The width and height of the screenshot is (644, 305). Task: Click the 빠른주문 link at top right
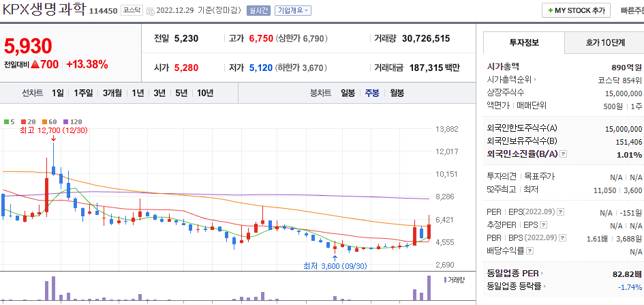(632, 11)
